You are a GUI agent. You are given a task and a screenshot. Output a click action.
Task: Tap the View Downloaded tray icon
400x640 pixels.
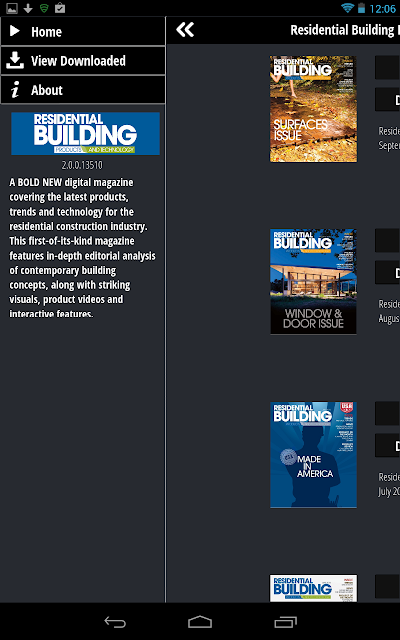(x=15, y=60)
